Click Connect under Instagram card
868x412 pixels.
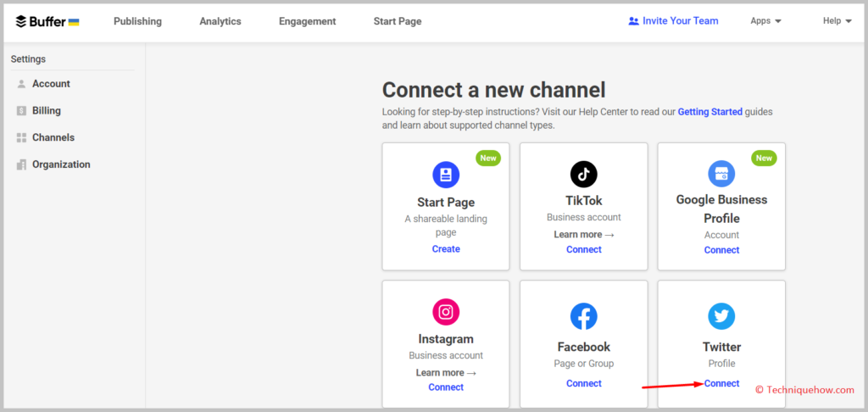point(446,387)
